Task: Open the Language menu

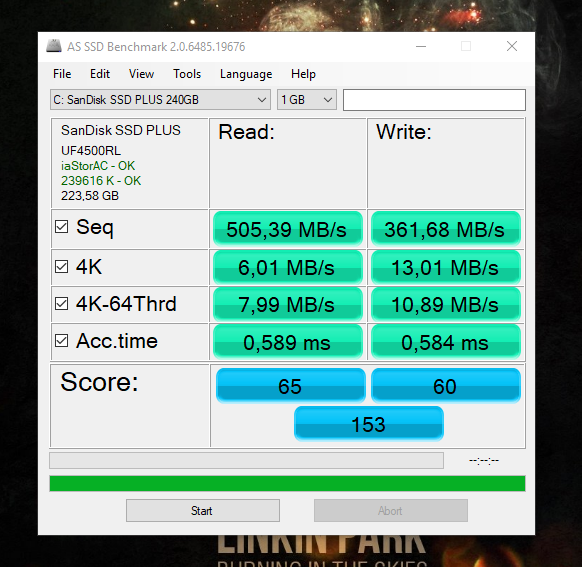Action: click(246, 74)
